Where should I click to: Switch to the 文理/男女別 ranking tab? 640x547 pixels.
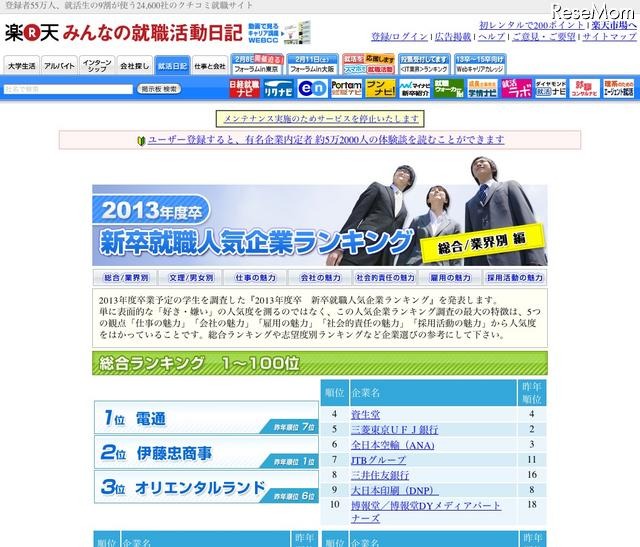(191, 278)
